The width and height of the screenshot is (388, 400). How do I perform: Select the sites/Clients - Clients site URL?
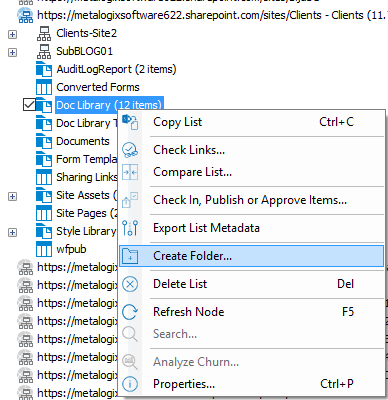click(x=212, y=15)
